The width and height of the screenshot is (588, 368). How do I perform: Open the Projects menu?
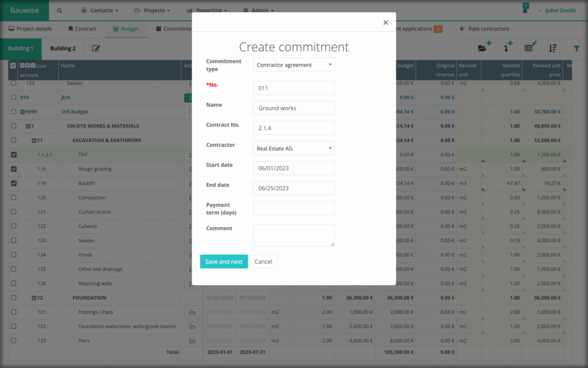click(152, 10)
